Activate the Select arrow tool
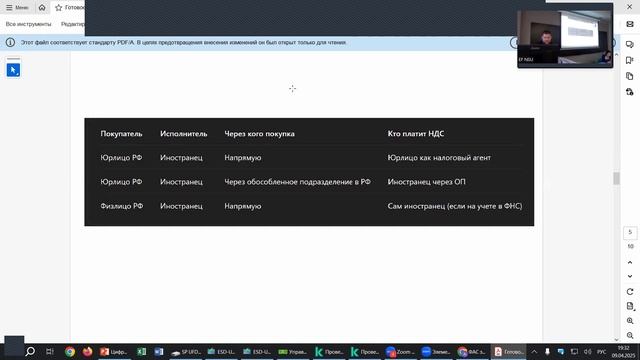 (13, 70)
